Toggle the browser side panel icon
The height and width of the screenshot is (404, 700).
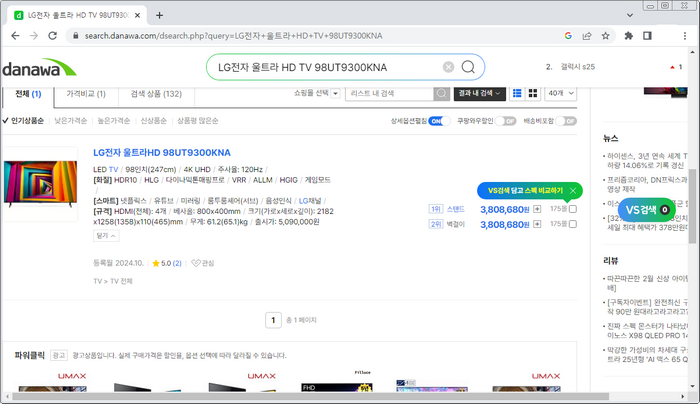point(647,36)
